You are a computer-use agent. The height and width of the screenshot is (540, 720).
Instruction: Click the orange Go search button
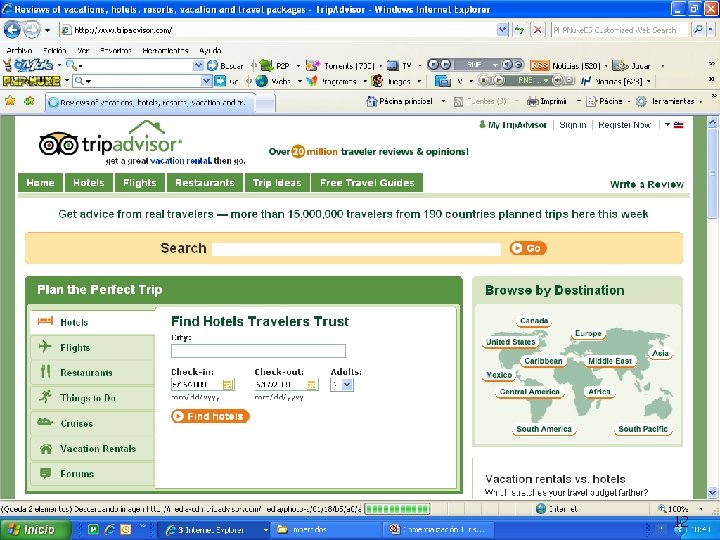(528, 248)
